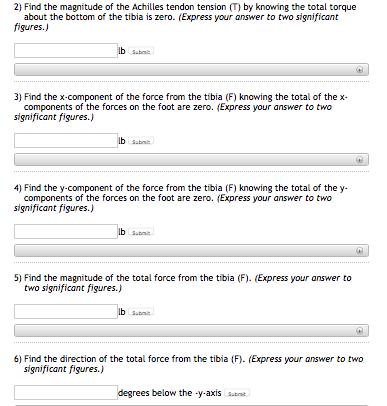
Task: Focus the answer box for question 2
Action: point(66,50)
